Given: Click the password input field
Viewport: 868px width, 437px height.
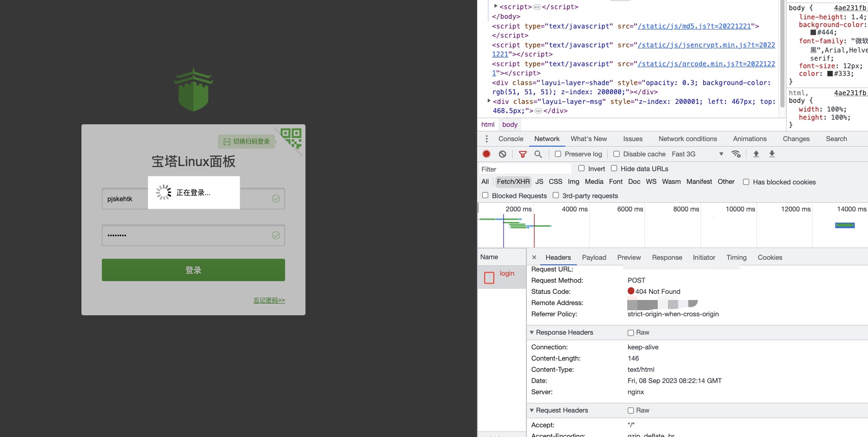Looking at the screenshot, I should coord(193,235).
